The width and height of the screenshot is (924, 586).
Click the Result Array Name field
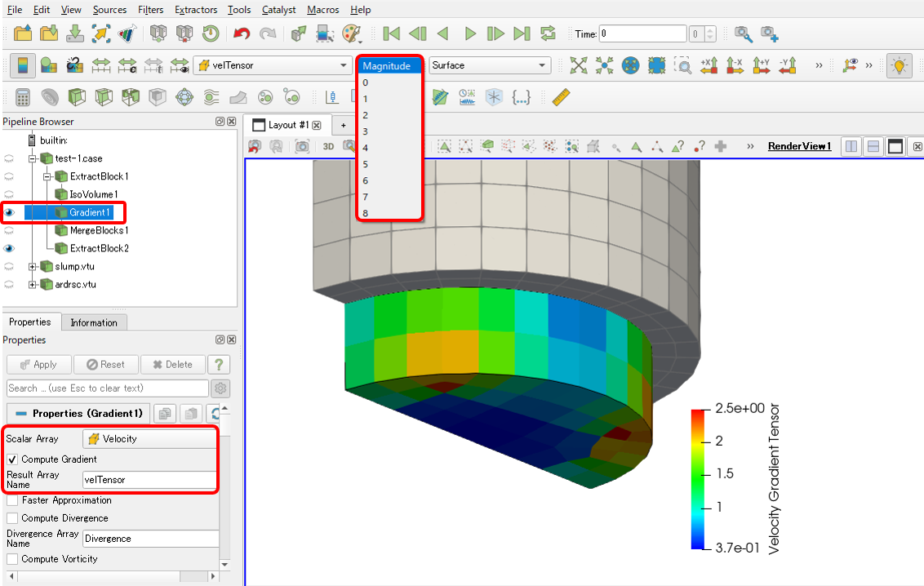point(149,480)
